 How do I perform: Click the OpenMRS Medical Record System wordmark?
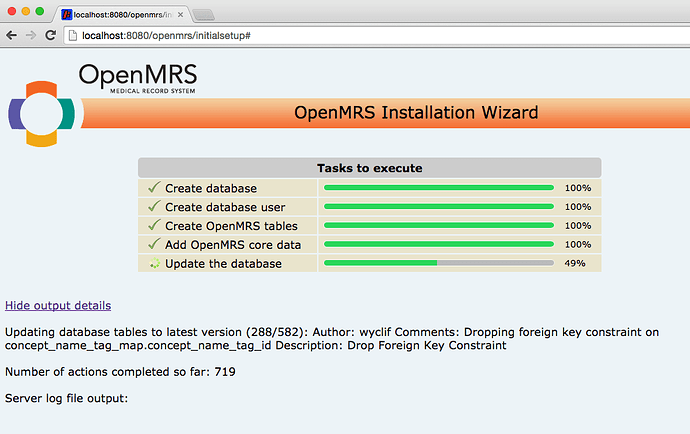click(138, 79)
